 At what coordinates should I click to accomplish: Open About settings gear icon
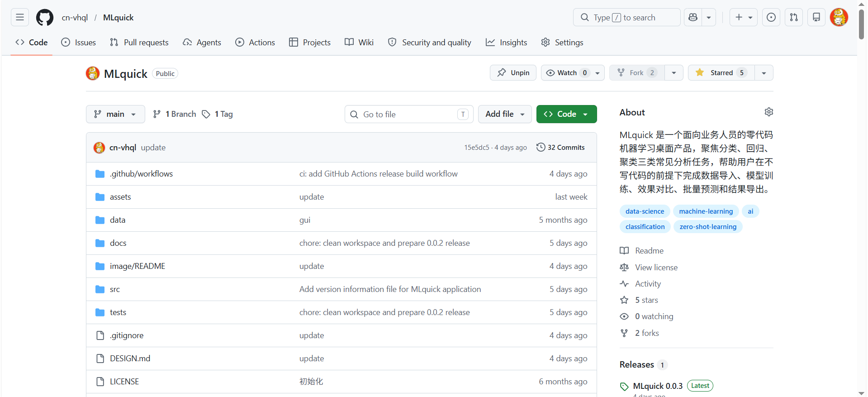point(768,112)
